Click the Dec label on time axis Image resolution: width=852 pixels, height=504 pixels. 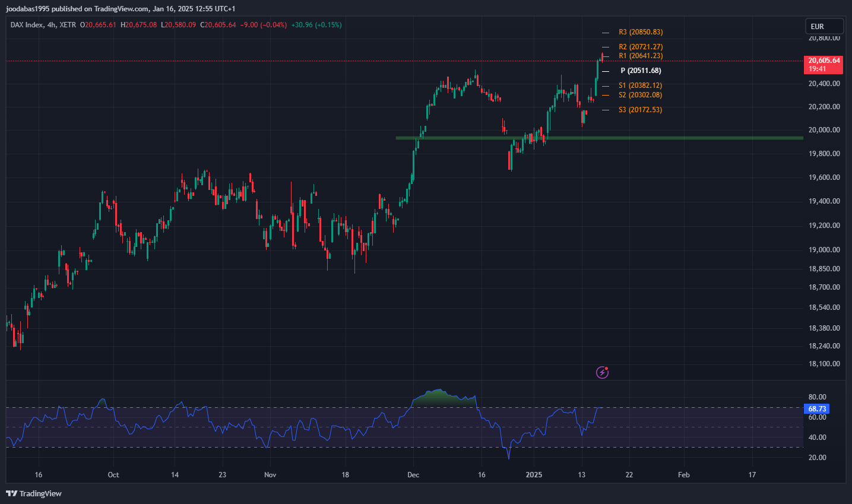tap(413, 475)
